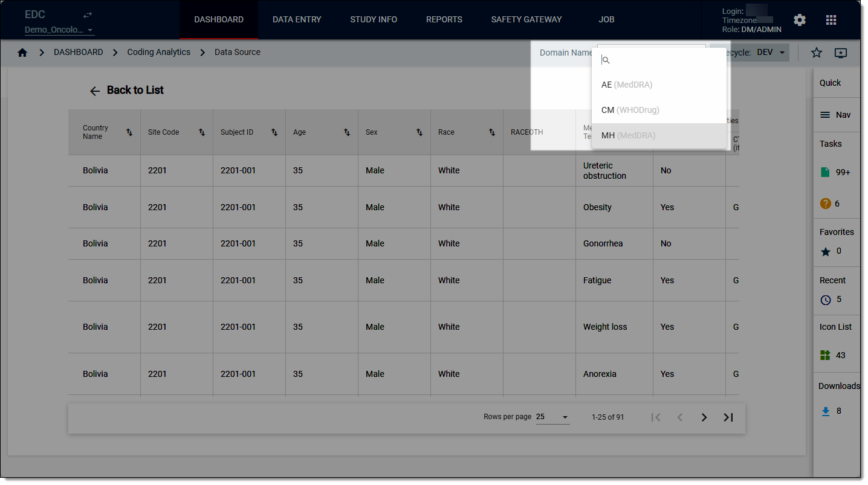The height and width of the screenshot is (485, 868).
Task: Open the Icon List widgets icon
Action: [x=825, y=355]
